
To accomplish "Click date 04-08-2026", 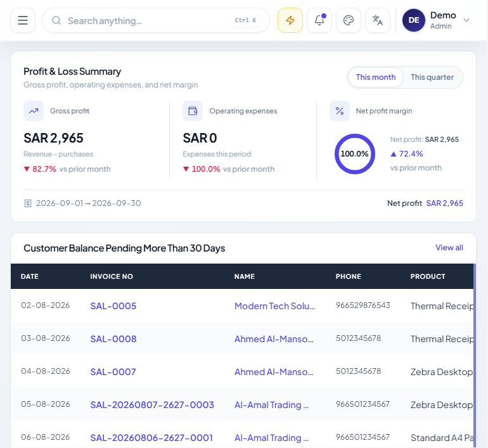I will 46,371.
